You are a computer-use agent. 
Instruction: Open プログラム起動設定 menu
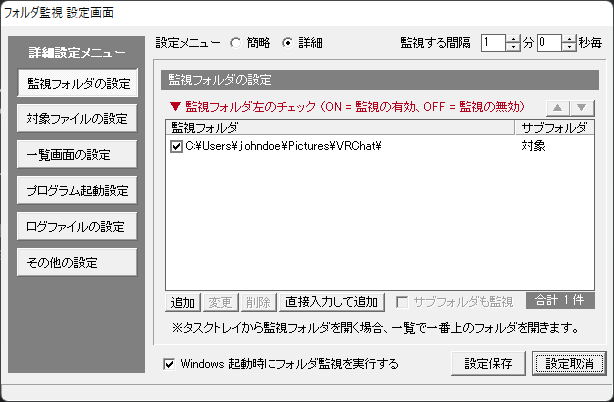pyautogui.click(x=77, y=190)
